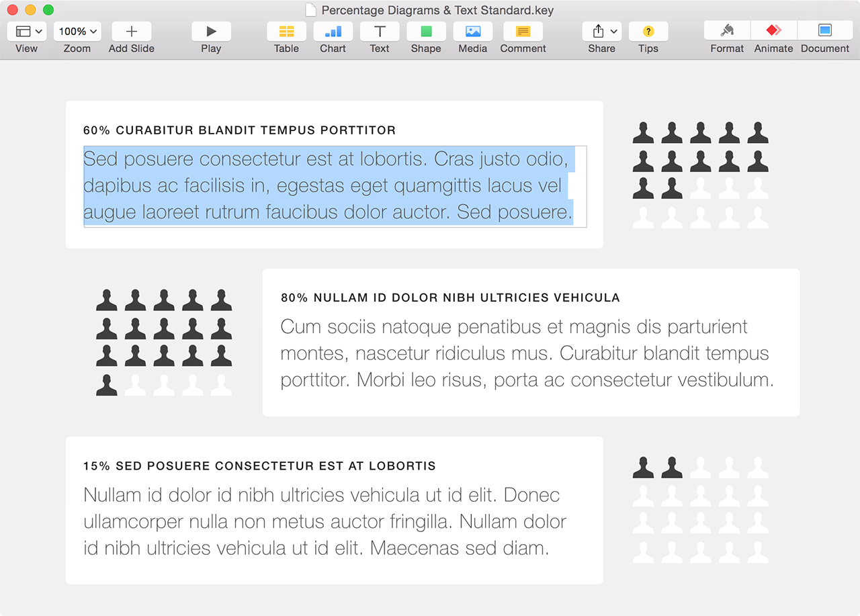Enter full screen with green button
860x616 pixels.
(48, 10)
